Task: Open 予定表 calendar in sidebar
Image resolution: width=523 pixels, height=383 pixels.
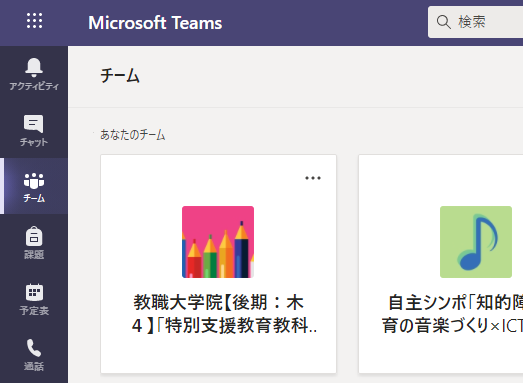Action: [34, 299]
